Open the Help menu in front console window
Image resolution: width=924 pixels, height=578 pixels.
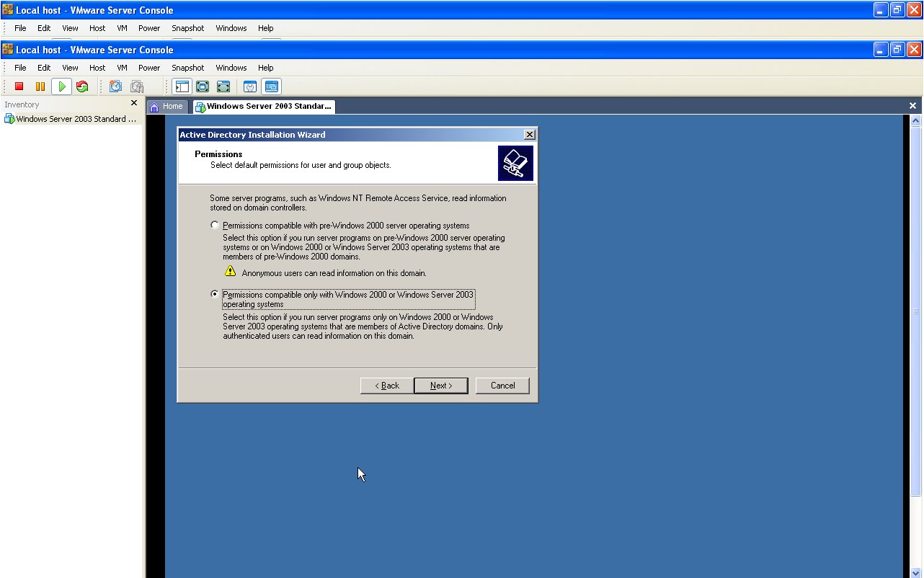tap(266, 68)
